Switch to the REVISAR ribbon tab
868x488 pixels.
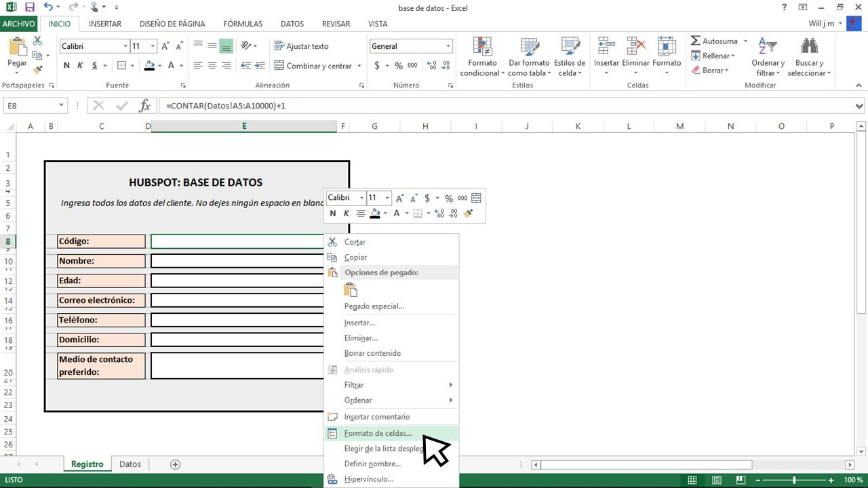(336, 24)
